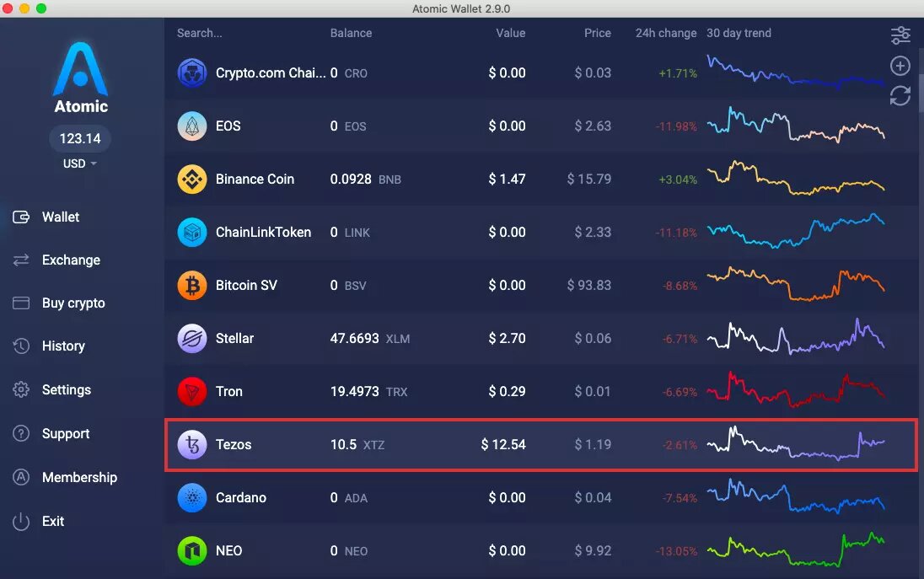Screen dimensions: 924x579
Task: Sort by Price column header
Action: pyautogui.click(x=597, y=33)
